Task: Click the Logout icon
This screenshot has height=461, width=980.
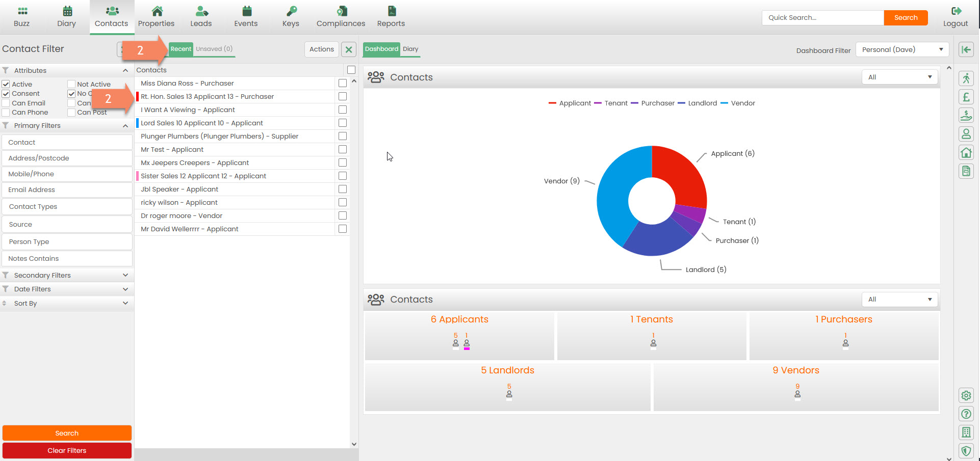Action: pyautogui.click(x=956, y=11)
